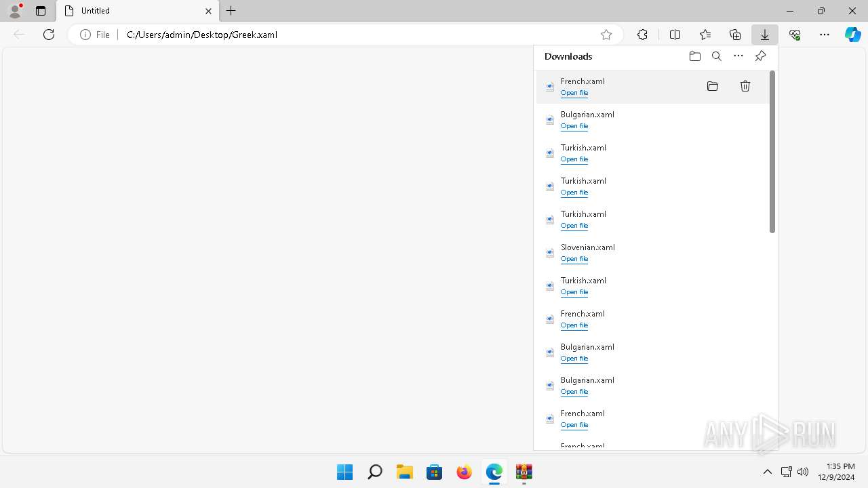Screen dimensions: 868x488
Task: Open volume control tray icon
Action: click(x=803, y=472)
